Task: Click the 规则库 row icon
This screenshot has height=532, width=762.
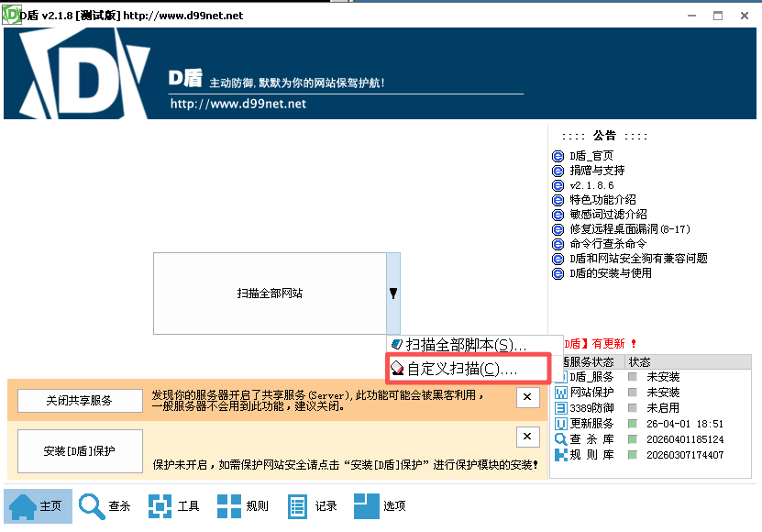Action: point(561,455)
